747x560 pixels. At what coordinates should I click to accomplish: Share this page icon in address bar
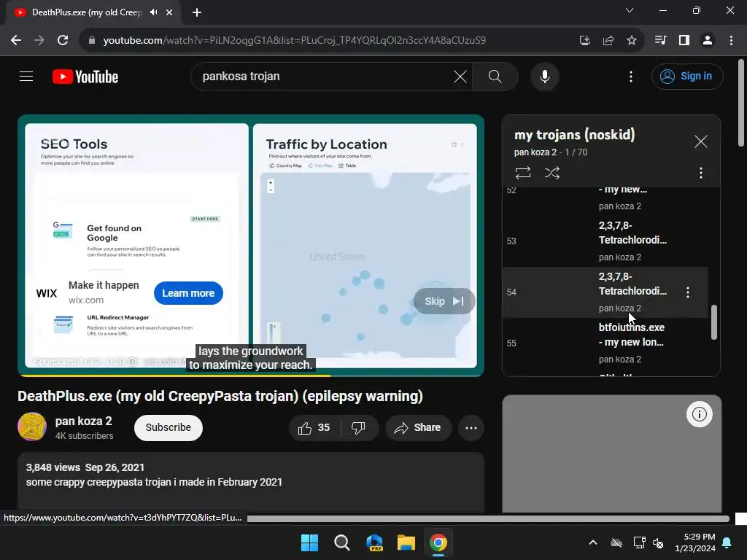coord(608,41)
